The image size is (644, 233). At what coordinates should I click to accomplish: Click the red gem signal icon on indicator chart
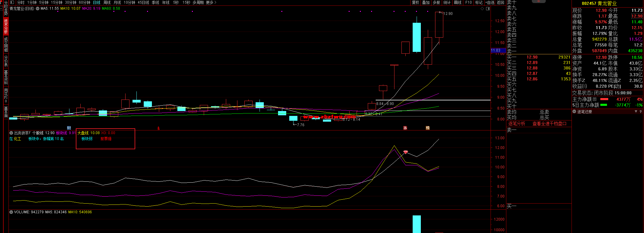click(406, 152)
